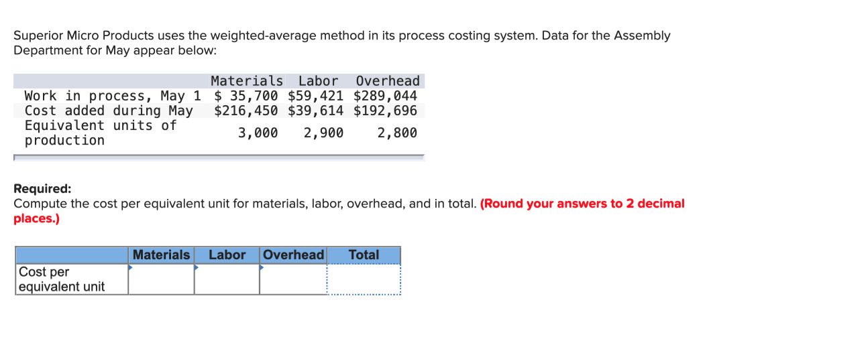This screenshot has width=868, height=351.
Task: Click the $39,614 labor cost added value
Action: pos(315,111)
